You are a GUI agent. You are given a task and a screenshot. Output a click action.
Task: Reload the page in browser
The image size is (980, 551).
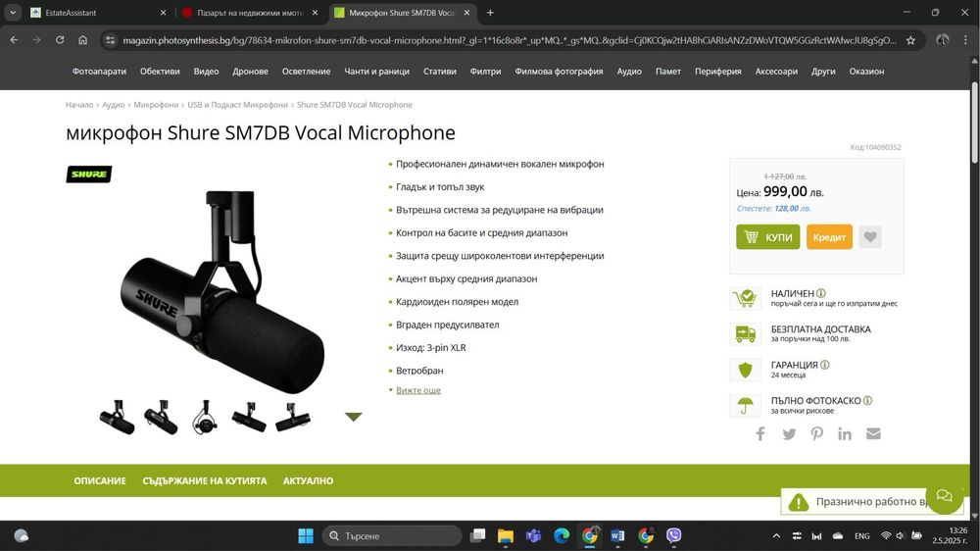(x=60, y=40)
